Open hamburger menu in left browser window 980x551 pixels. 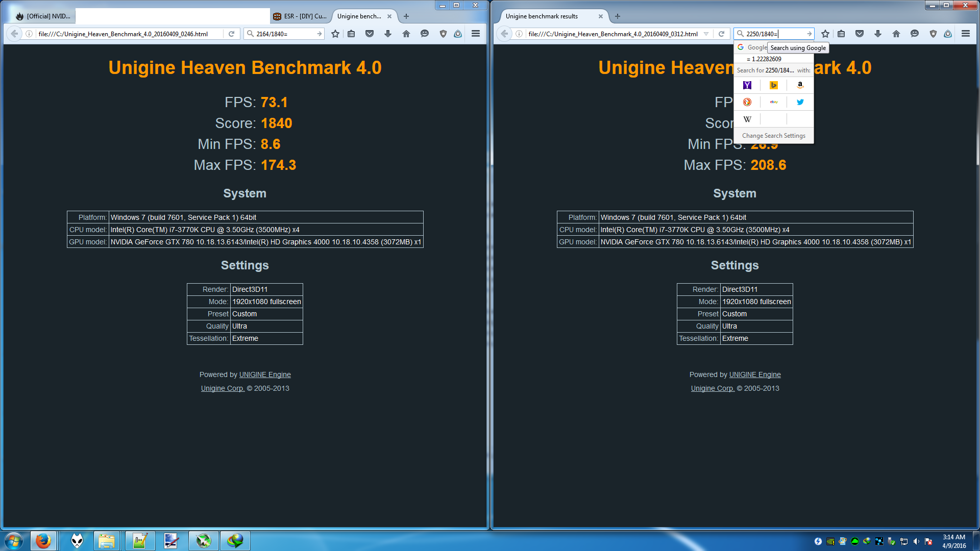pyautogui.click(x=476, y=34)
